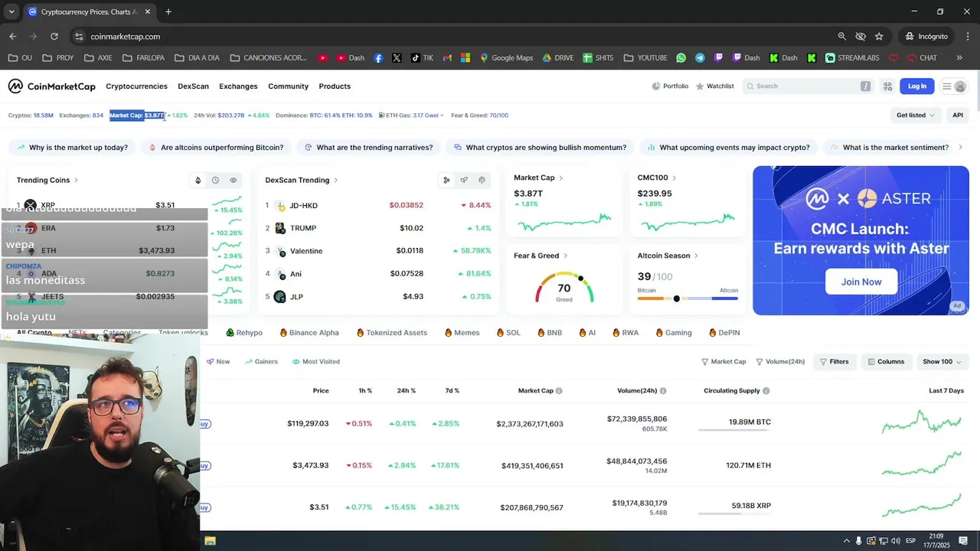
Task: Select the eye icon in Trending Coins
Action: click(234, 181)
